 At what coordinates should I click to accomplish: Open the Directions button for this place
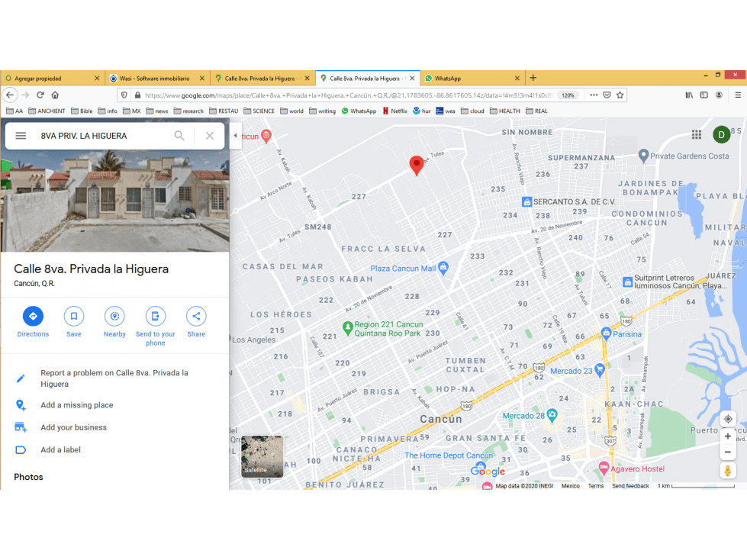click(33, 316)
